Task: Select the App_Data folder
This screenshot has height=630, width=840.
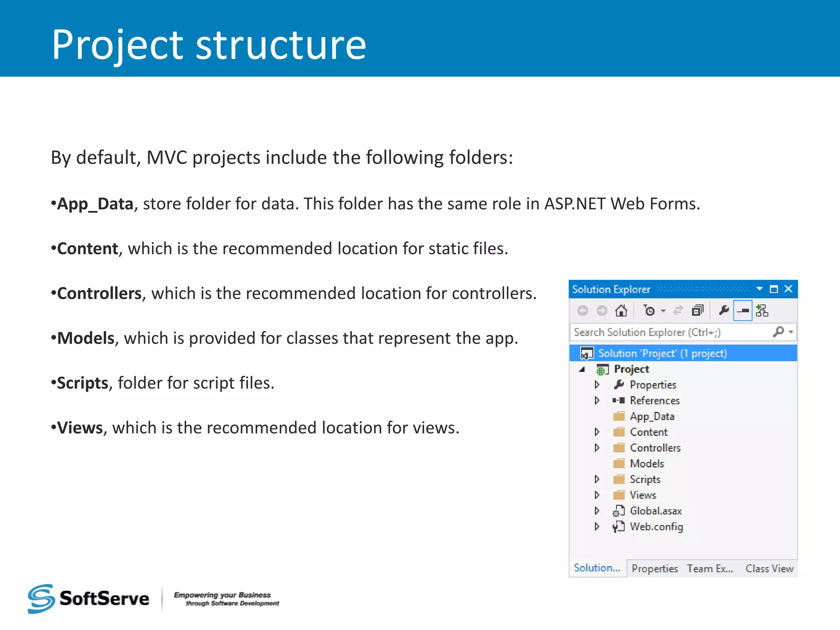Action: coord(652,416)
